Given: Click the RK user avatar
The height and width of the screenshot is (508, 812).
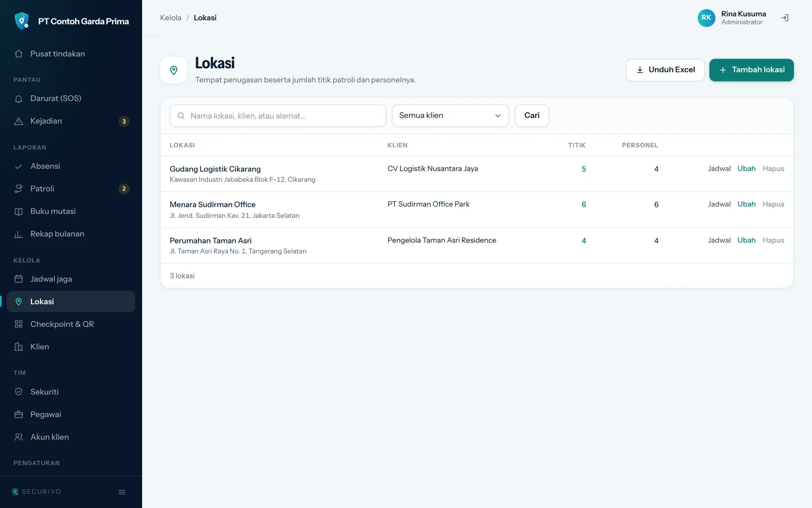Looking at the screenshot, I should 706,18.
